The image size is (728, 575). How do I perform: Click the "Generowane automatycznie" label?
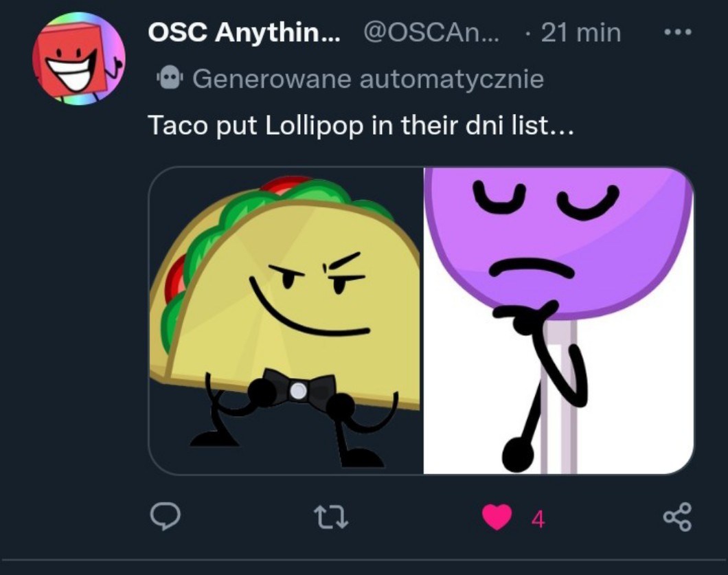pyautogui.click(x=368, y=79)
